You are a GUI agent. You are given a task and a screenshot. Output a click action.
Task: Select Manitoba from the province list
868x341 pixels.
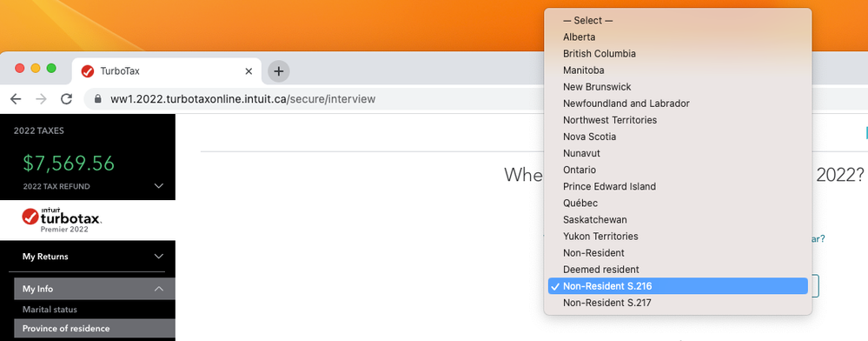pyautogui.click(x=678, y=70)
